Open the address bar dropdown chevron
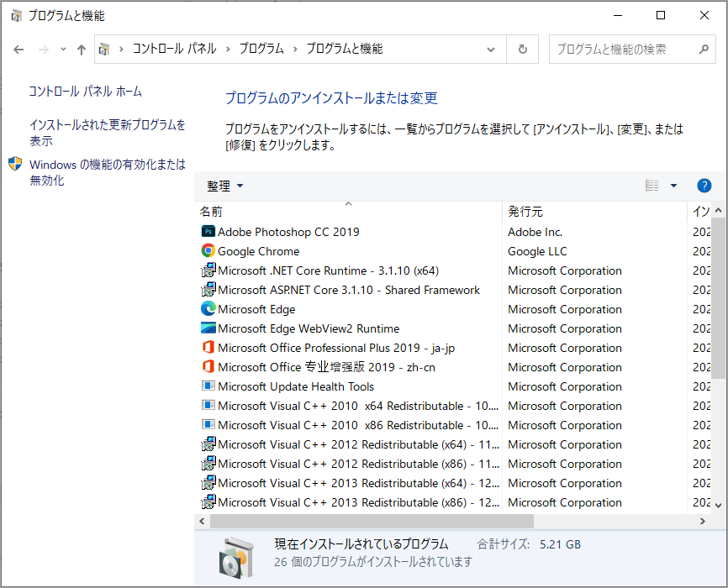728x588 pixels. point(492,50)
